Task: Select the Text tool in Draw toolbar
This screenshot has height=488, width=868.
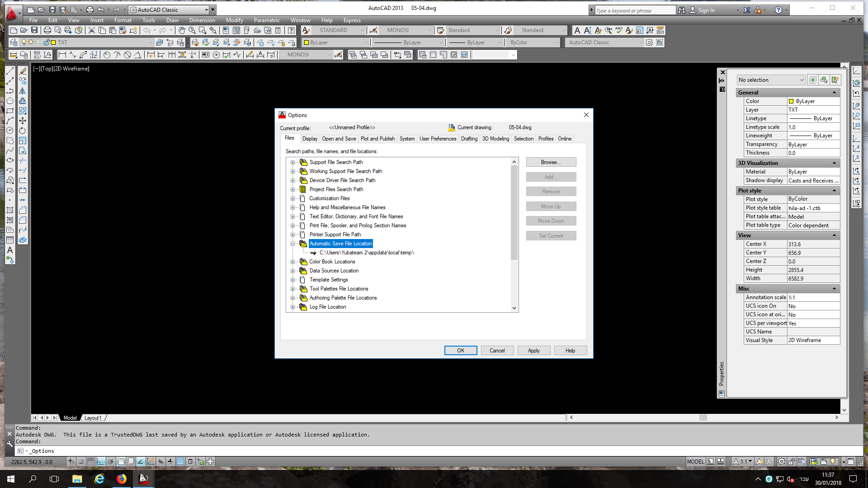Action: 9,250
